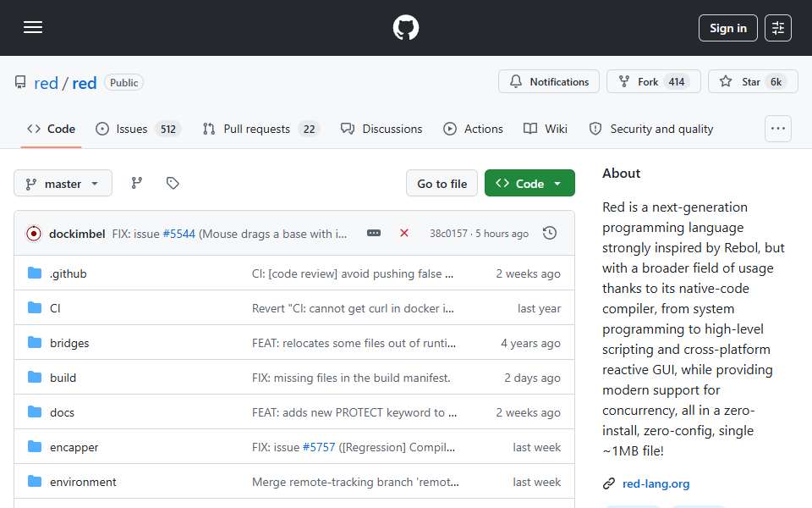Screen dimensions: 812x508
Task: Open commit 38c0157 link
Action: click(x=448, y=234)
